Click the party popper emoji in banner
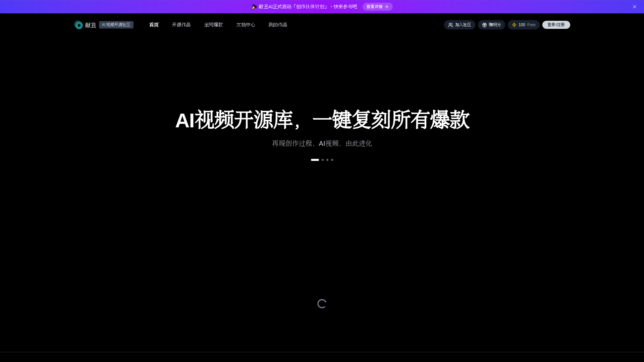This screenshot has height=362, width=644. [x=254, y=7]
